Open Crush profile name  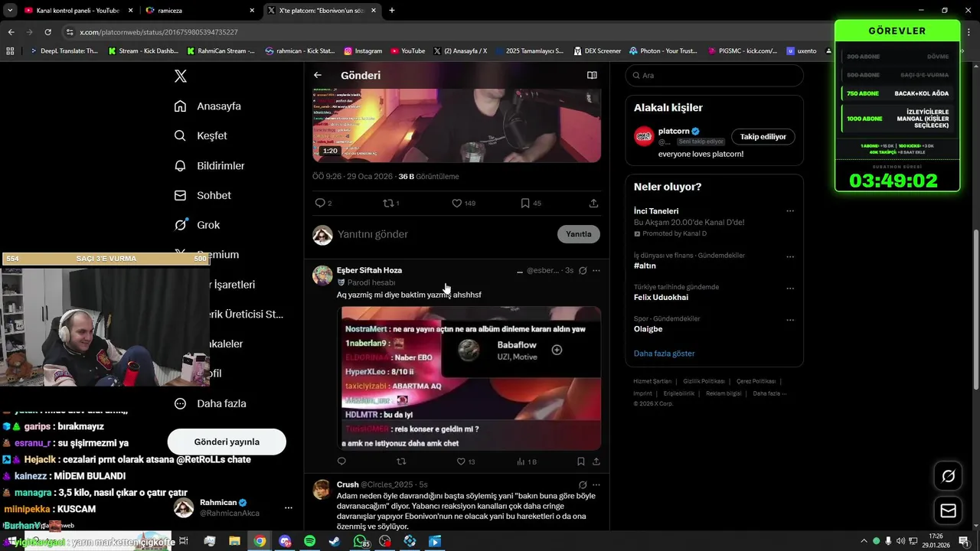click(348, 484)
